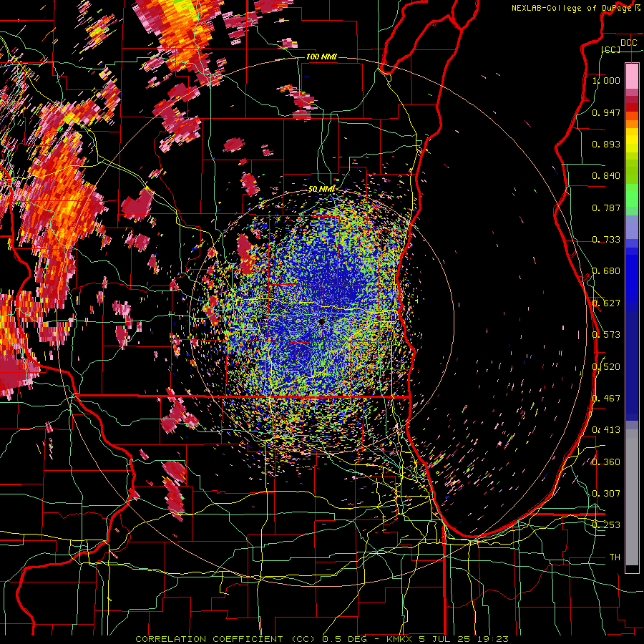Select the 0.413 scale label
Viewport: 644px width, 644px height.
[x=606, y=430]
